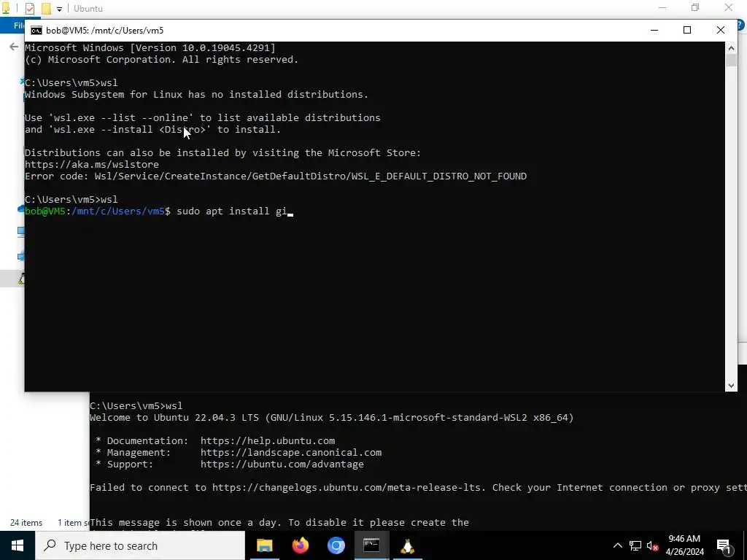Screen dimensions: 747x560
Task: Open Explorer's blue help question mark icon
Action: (x=741, y=26)
